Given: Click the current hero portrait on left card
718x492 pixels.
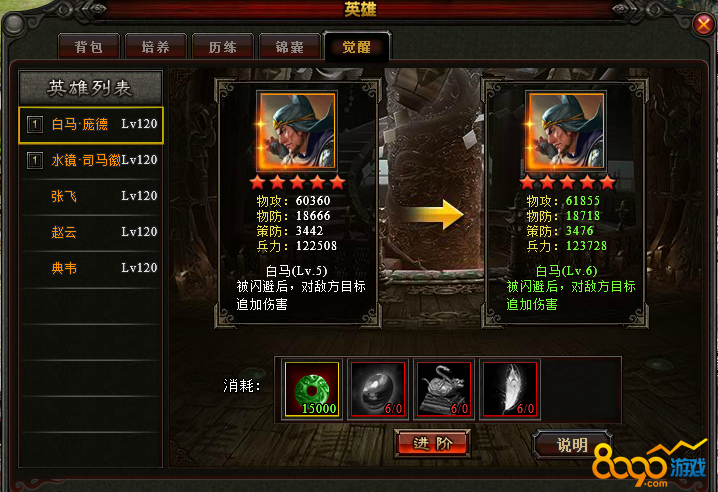Looking at the screenshot, I should (297, 131).
